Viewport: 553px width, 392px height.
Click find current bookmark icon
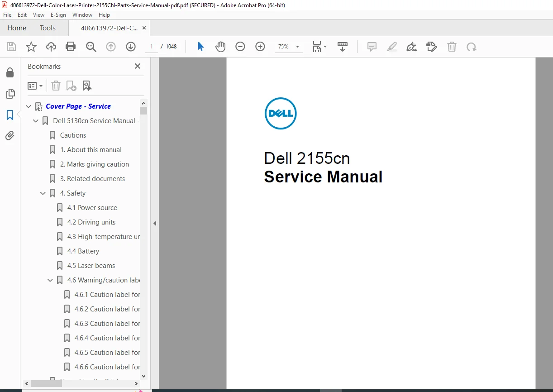coord(87,86)
